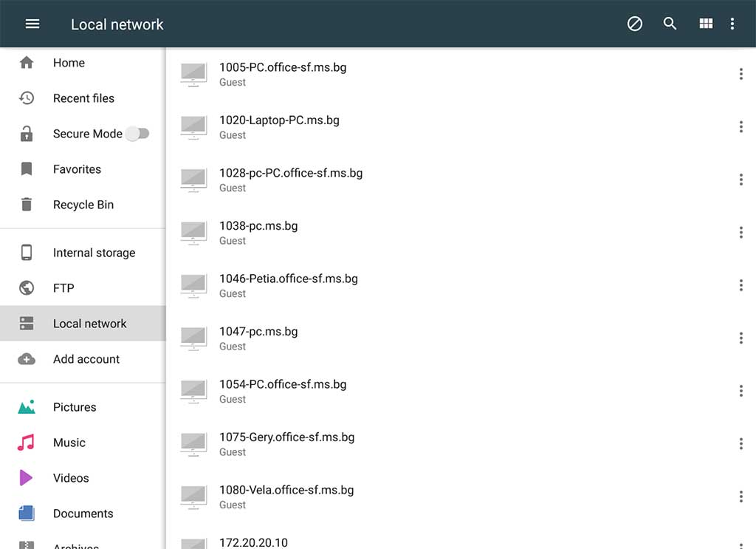Click monitor icon of 1075-Gery.office-sf.ms.bg
The height and width of the screenshot is (549, 756).
[193, 444]
